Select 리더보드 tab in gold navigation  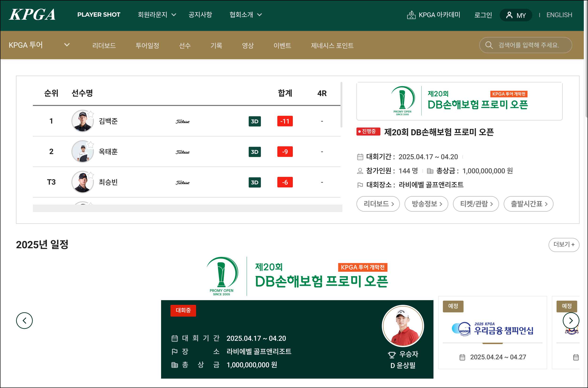pos(104,46)
